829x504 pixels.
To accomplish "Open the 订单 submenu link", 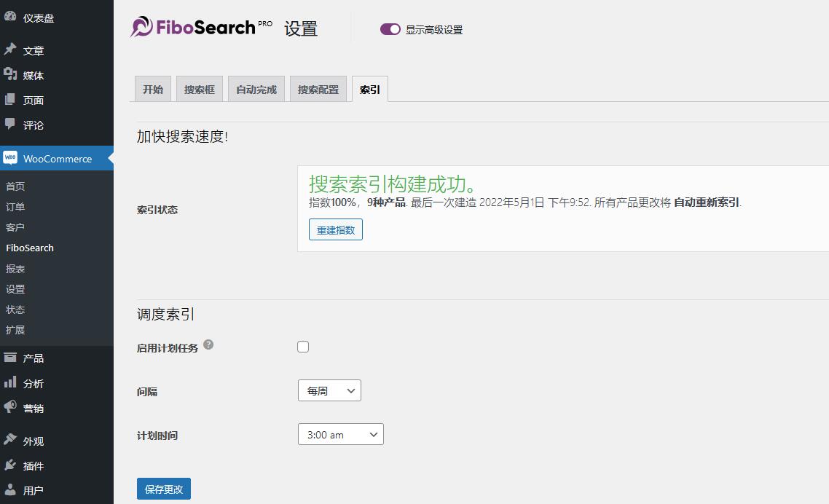I will point(15,207).
